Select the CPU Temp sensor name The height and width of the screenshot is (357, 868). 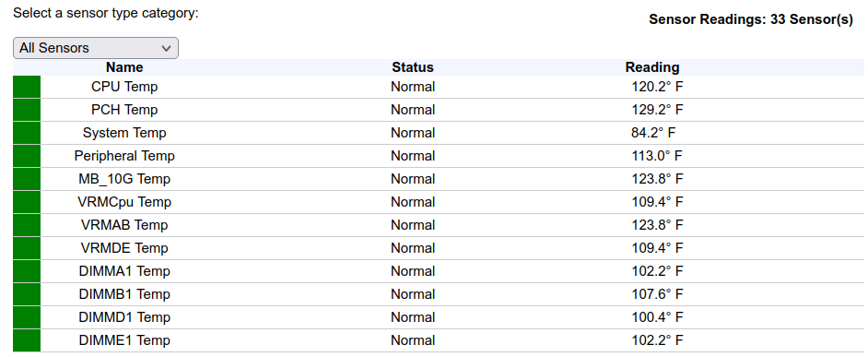(x=124, y=87)
